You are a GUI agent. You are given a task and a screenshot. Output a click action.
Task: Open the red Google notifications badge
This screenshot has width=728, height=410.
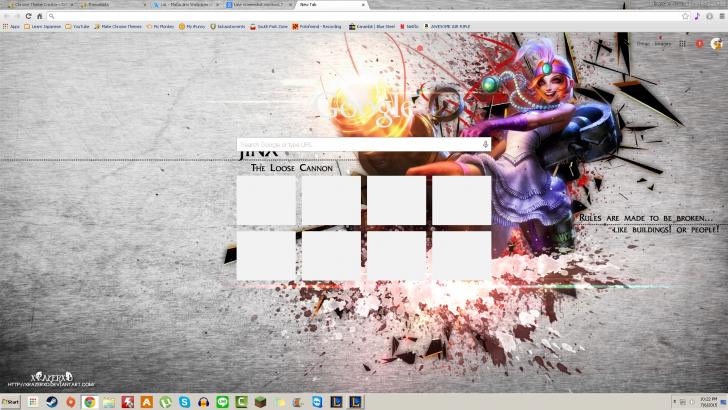(x=700, y=44)
